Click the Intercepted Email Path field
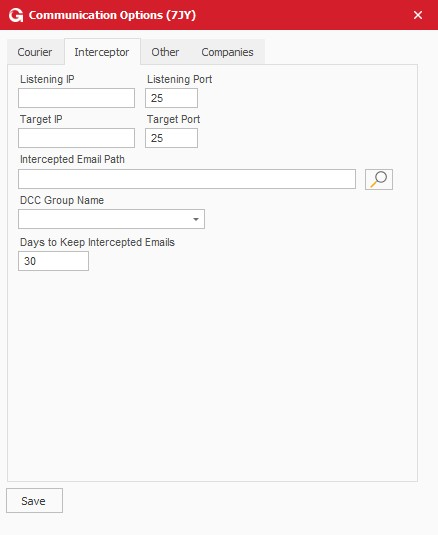Viewport: 438px width, 535px height. coord(187,179)
